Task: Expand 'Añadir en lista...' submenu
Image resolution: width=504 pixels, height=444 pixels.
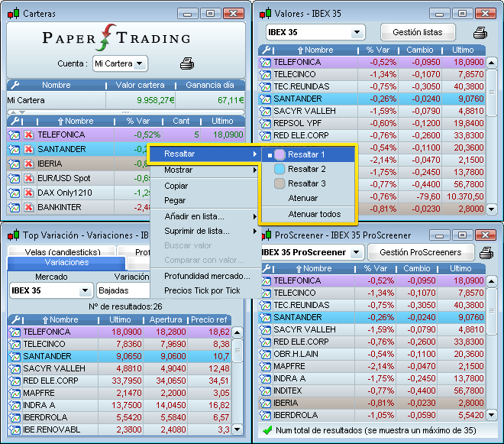Action: (205, 216)
